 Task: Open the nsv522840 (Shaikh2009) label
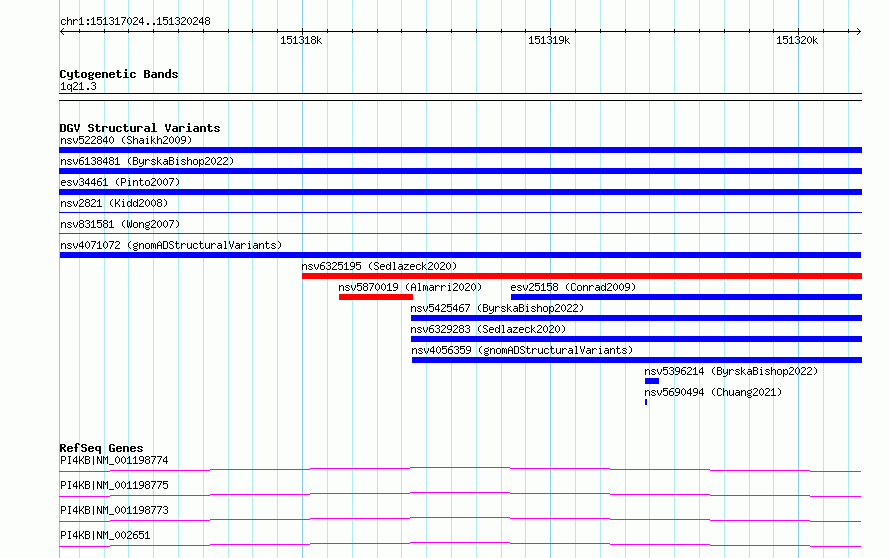pos(126,140)
